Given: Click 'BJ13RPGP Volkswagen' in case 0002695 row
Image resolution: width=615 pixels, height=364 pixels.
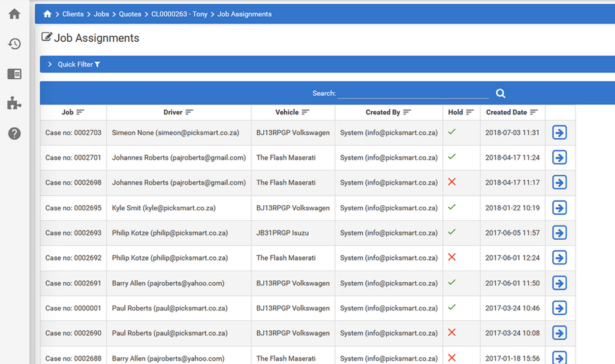Looking at the screenshot, I should coord(293,208).
